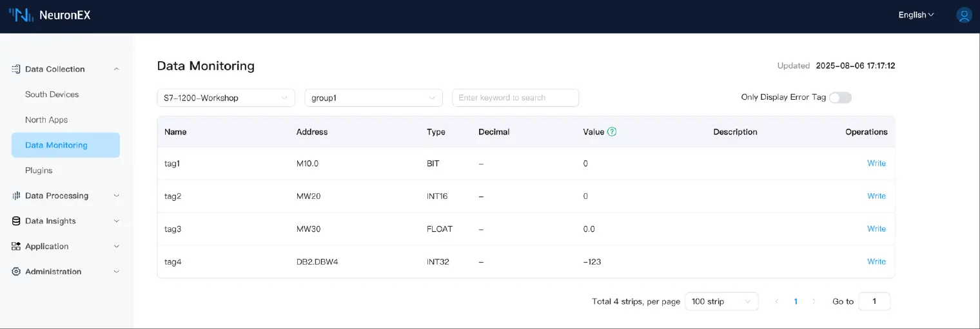Open the S7-1200-Workshop device dropdown
Screen dimensions: 980x329
point(226,98)
